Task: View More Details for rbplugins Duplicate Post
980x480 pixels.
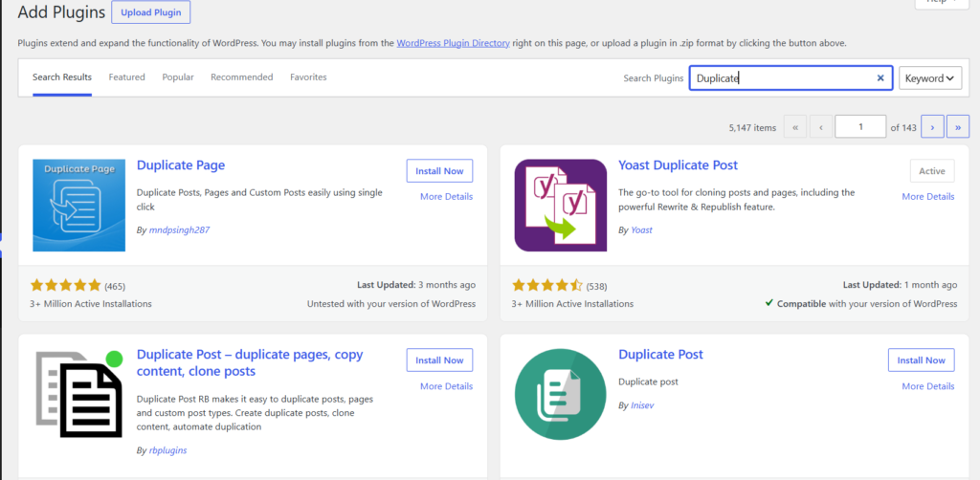Action: coord(446,386)
